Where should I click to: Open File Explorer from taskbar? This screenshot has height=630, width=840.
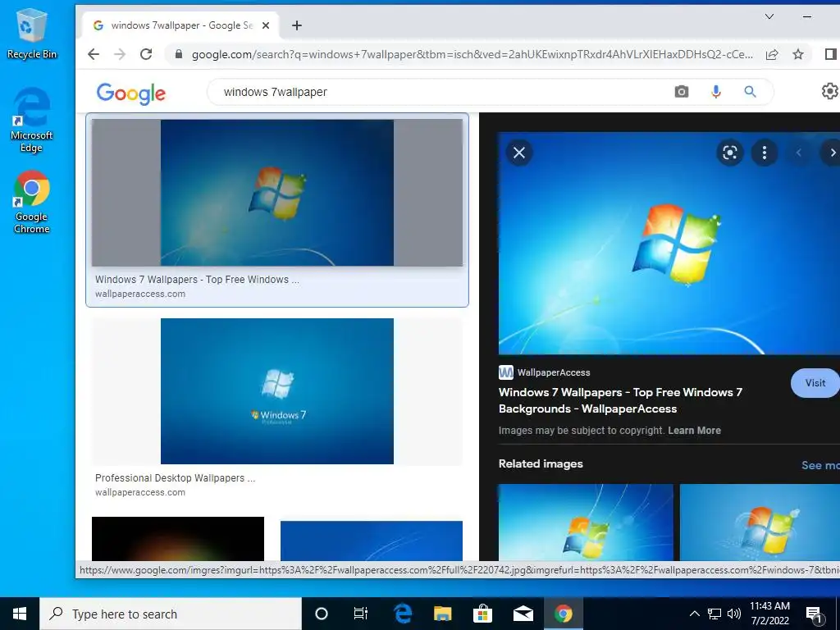tap(442, 614)
